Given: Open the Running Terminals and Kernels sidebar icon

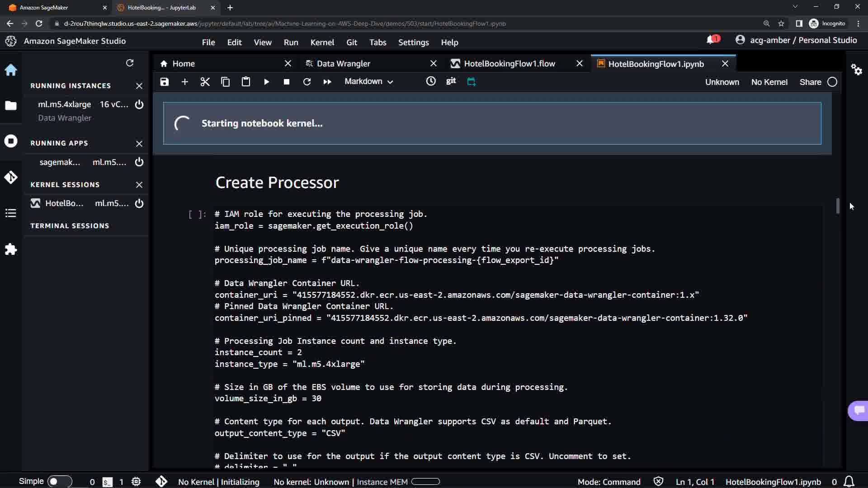Looking at the screenshot, I should coord(11,141).
